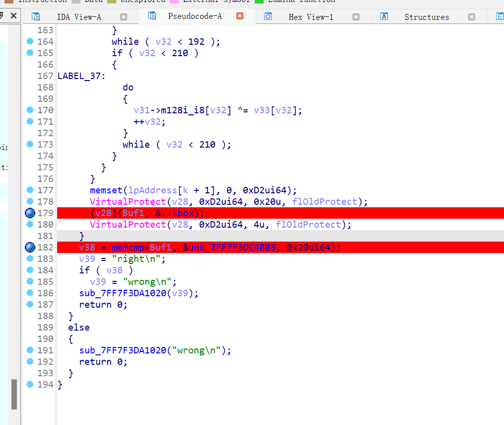Image resolution: width=504 pixels, height=425 pixels.
Task: Toggle breakpoint dot on line 186
Action: point(30,293)
